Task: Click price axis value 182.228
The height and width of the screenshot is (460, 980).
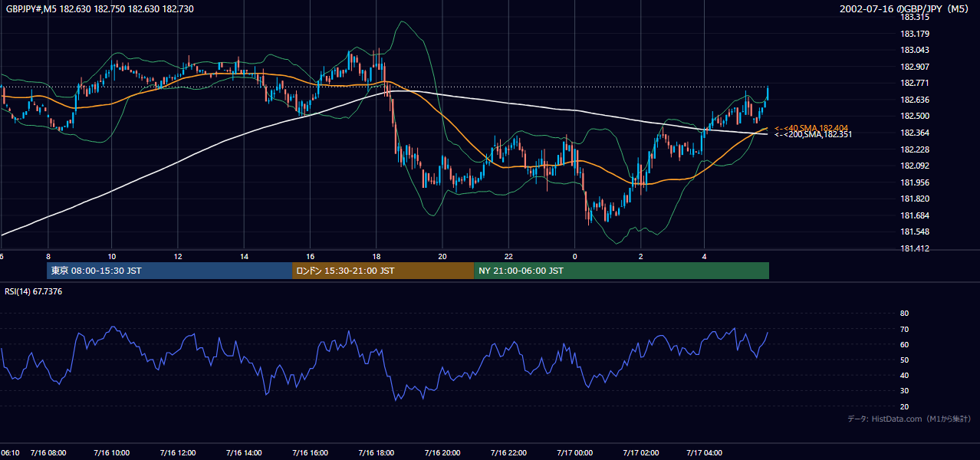Action: tap(914, 149)
